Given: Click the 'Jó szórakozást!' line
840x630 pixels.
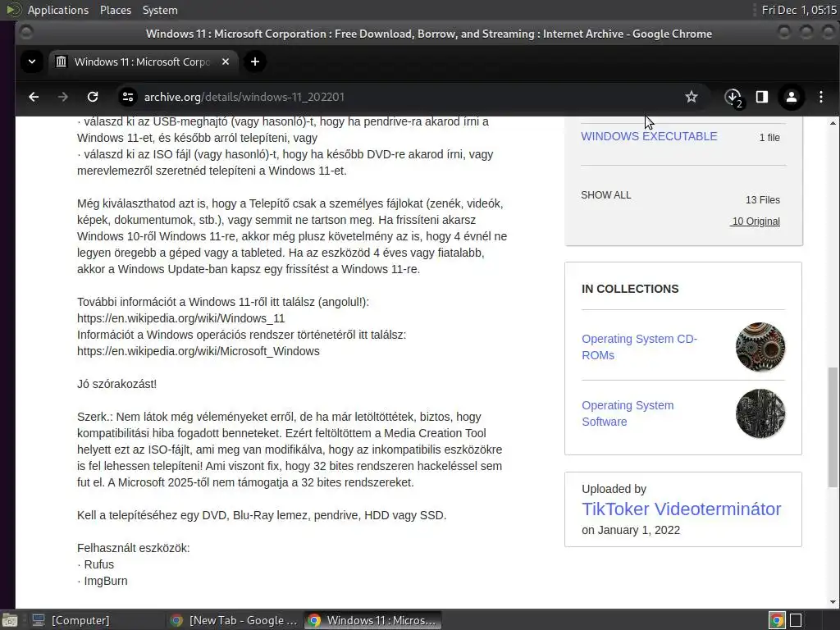Looking at the screenshot, I should (x=116, y=384).
